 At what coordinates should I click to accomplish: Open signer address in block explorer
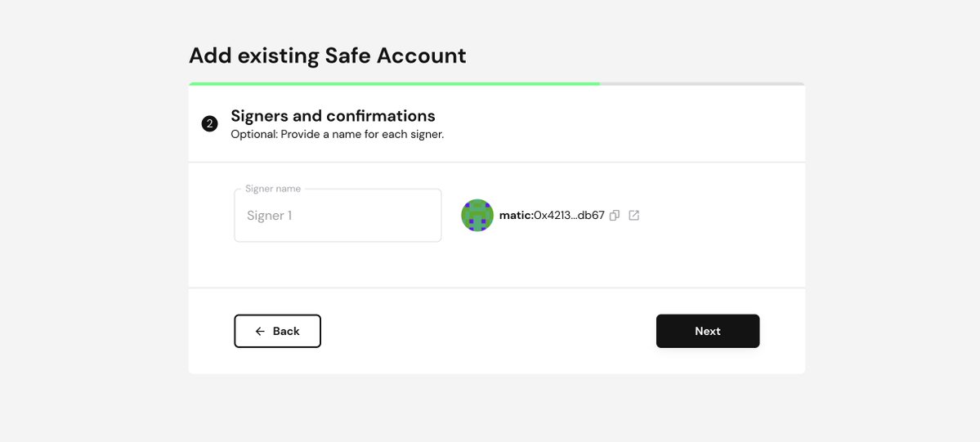633,216
